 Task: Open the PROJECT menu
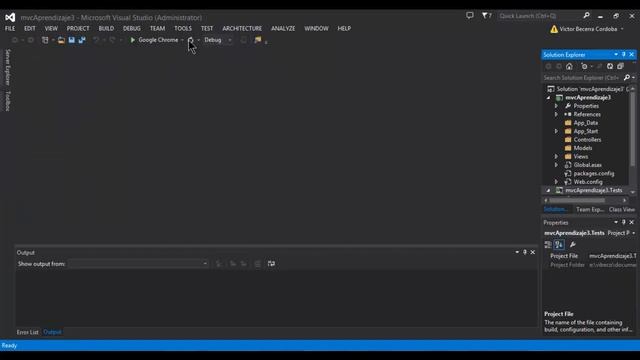(x=78, y=29)
